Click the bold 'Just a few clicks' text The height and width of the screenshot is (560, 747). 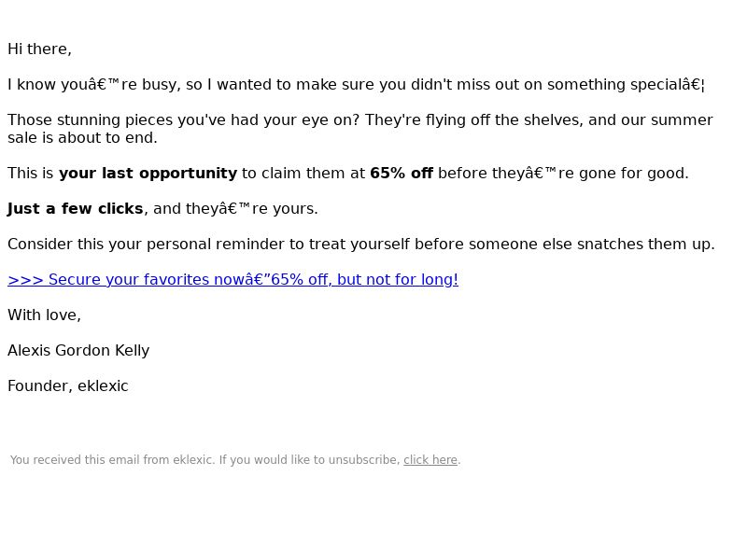click(76, 208)
